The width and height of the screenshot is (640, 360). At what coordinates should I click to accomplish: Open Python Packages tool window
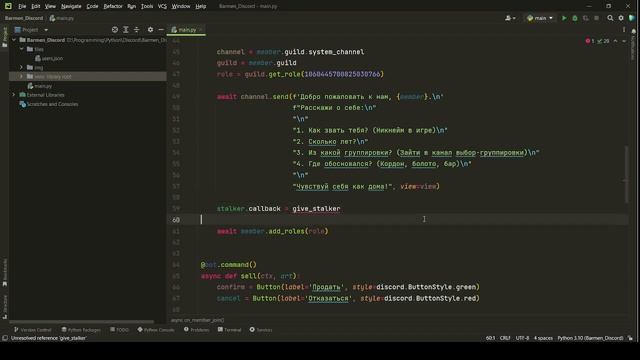click(81, 330)
